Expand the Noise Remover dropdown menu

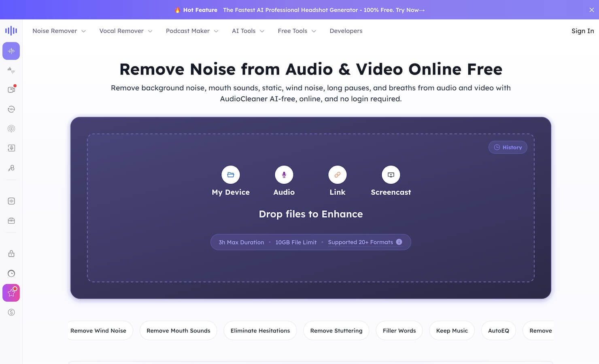click(59, 31)
